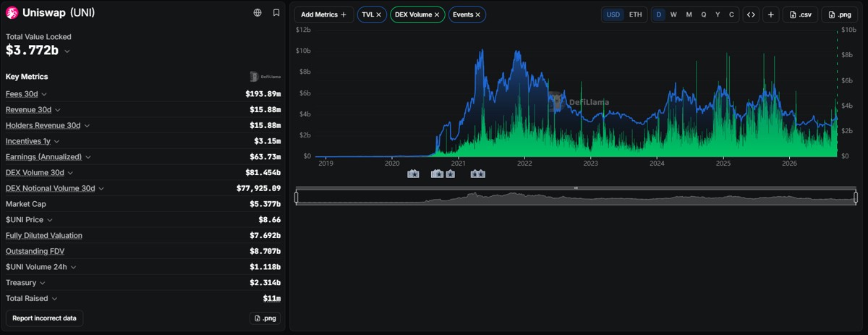Click the Uniswap (UNI) title text
868x335 pixels.
point(59,13)
